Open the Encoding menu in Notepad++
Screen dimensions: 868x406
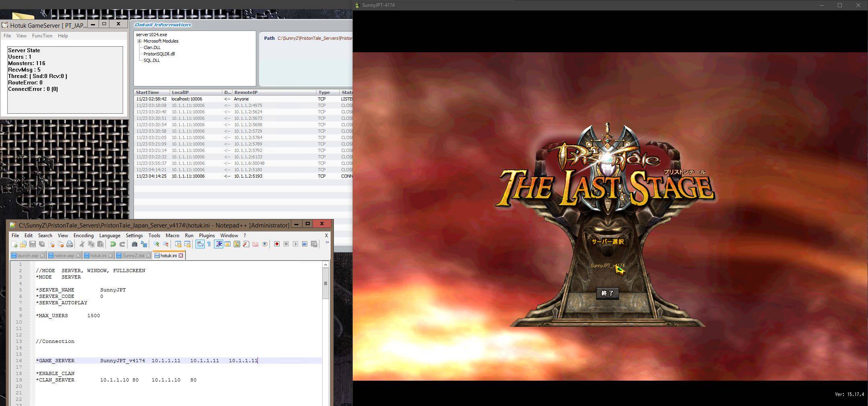point(84,236)
